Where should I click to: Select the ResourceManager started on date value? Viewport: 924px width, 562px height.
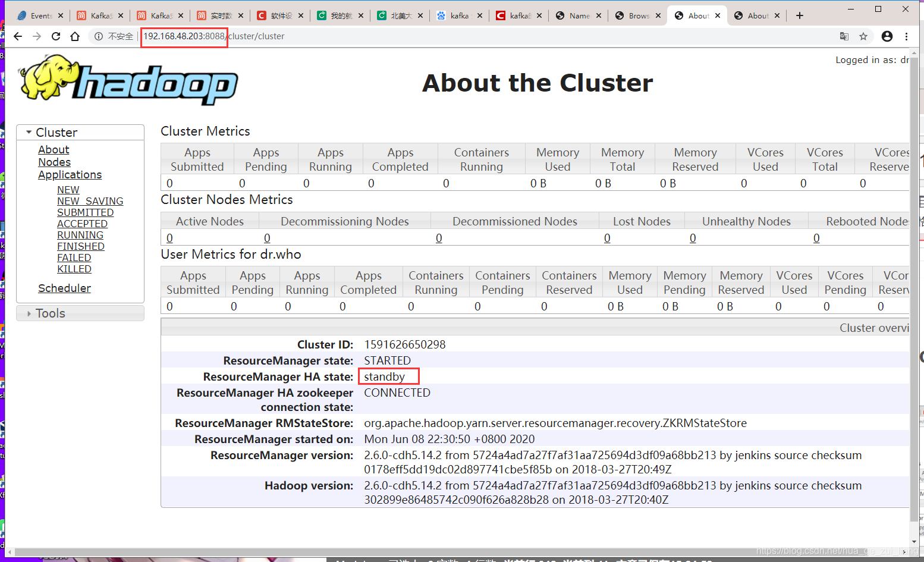coord(450,439)
